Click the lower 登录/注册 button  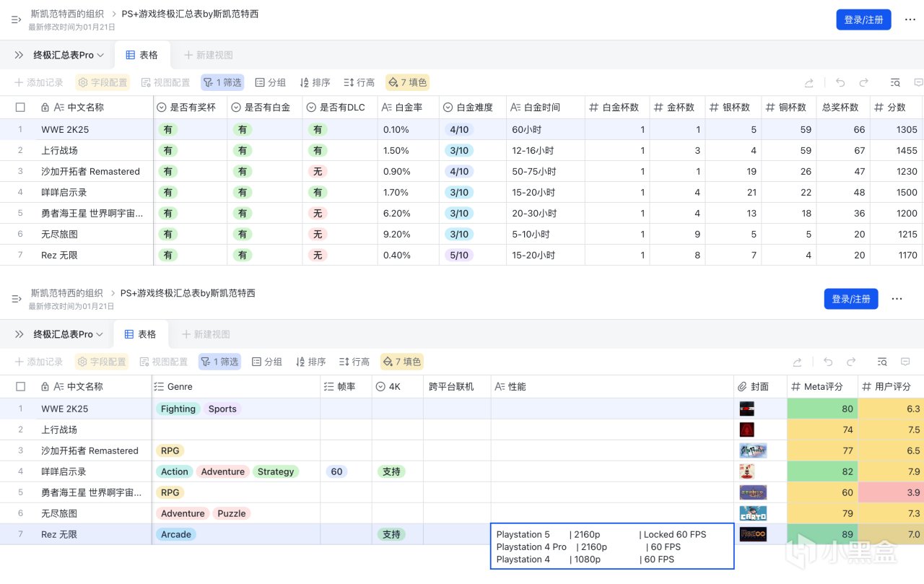(x=851, y=299)
